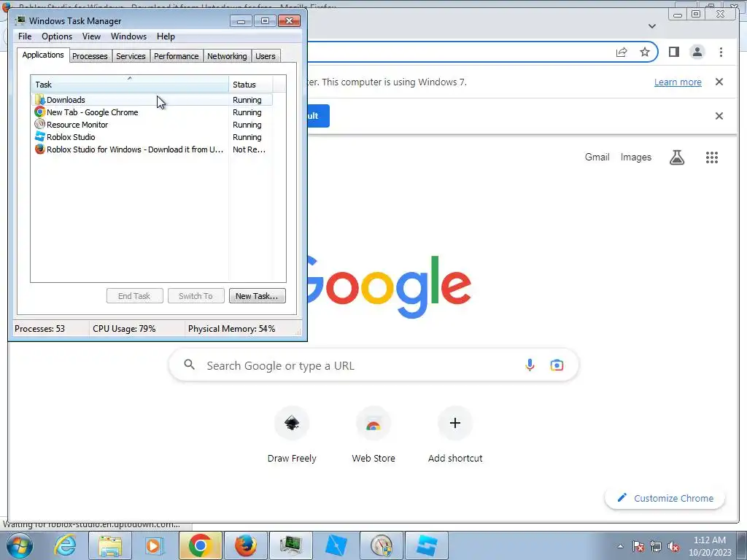Click the Resource Monitor icon in task list
747x560 pixels.
[x=39, y=125]
